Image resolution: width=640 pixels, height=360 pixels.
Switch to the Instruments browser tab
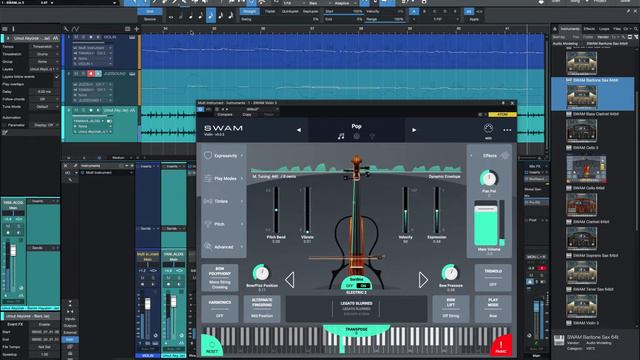coord(570,29)
